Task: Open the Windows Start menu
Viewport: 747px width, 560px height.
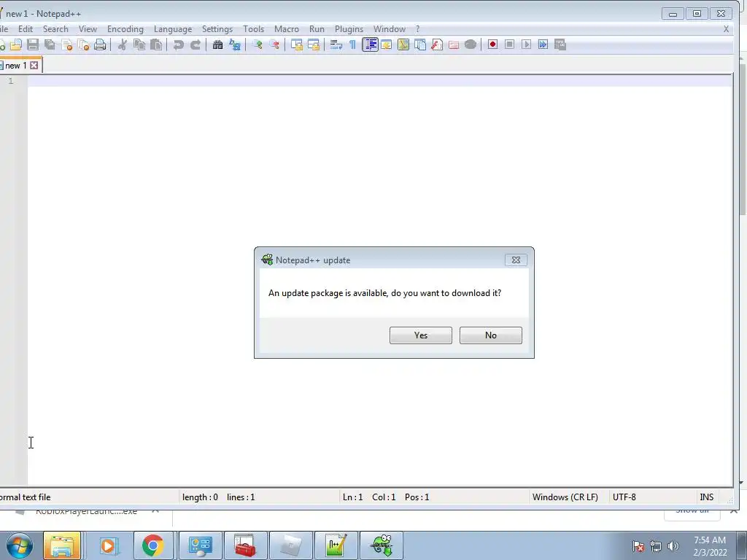Action: (19, 545)
